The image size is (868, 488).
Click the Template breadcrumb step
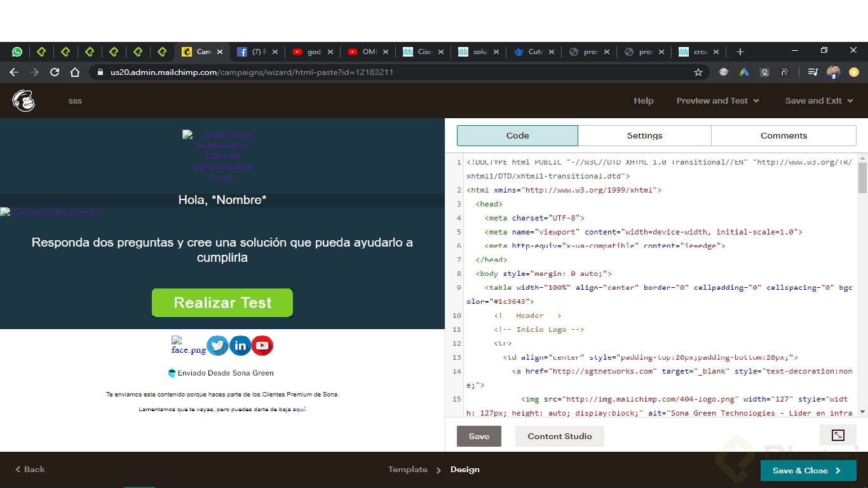408,469
